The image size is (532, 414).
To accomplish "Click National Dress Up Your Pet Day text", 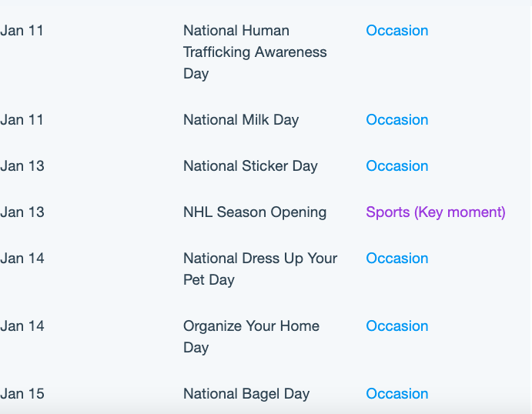I will [x=260, y=269].
